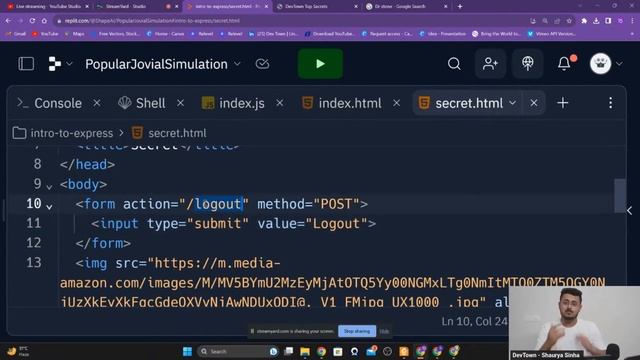Screen dimensions: 640x360
Task: Collapse the side panel arrow at right edge
Action: click(x=630, y=211)
